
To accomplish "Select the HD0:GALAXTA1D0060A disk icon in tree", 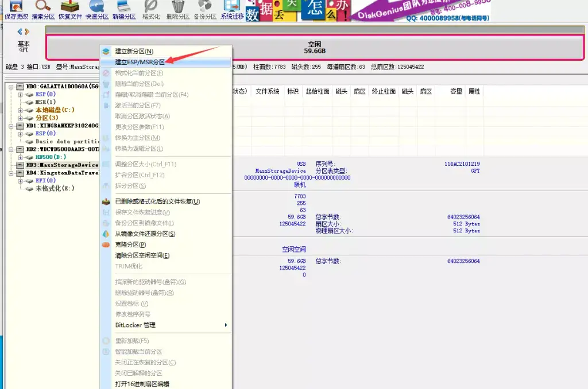I will 20,87.
